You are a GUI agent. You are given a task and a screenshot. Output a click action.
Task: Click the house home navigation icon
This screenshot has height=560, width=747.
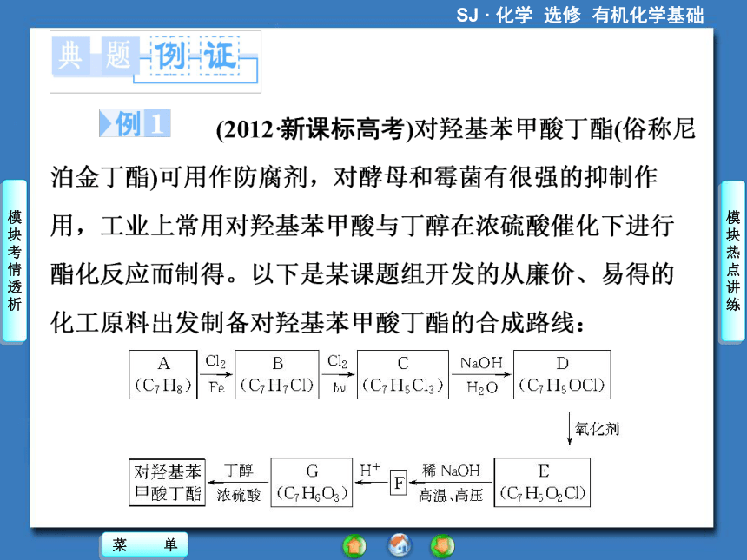pos(400,546)
